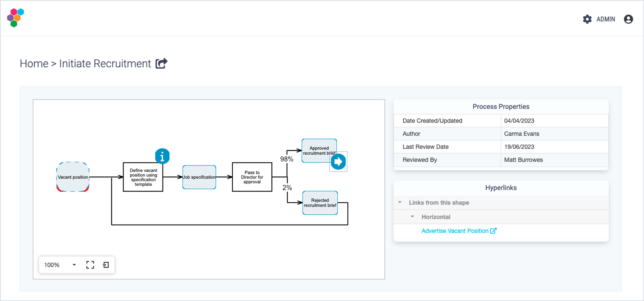Click the fit-to-page icon in zoom toolbar
Viewport: 644px width, 301px height.
106,265
